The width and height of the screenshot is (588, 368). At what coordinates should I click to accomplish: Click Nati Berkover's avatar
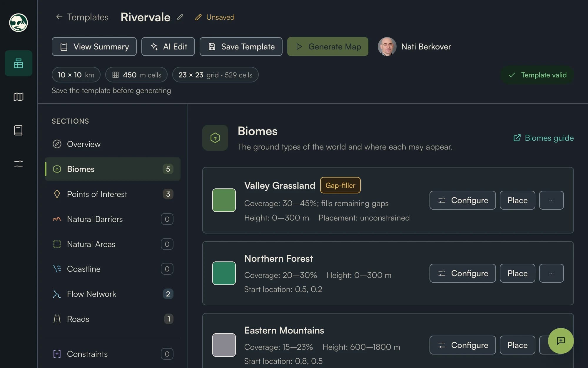(387, 47)
